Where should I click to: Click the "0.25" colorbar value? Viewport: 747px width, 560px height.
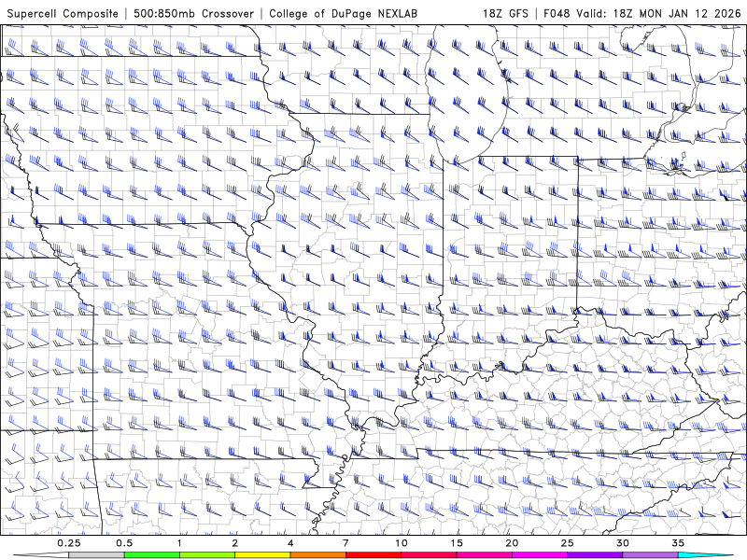(x=68, y=543)
